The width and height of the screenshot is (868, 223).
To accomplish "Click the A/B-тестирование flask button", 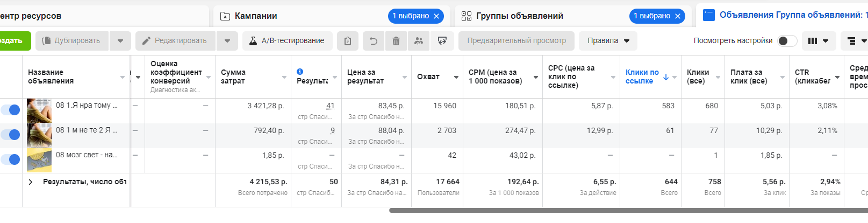I will (x=288, y=41).
